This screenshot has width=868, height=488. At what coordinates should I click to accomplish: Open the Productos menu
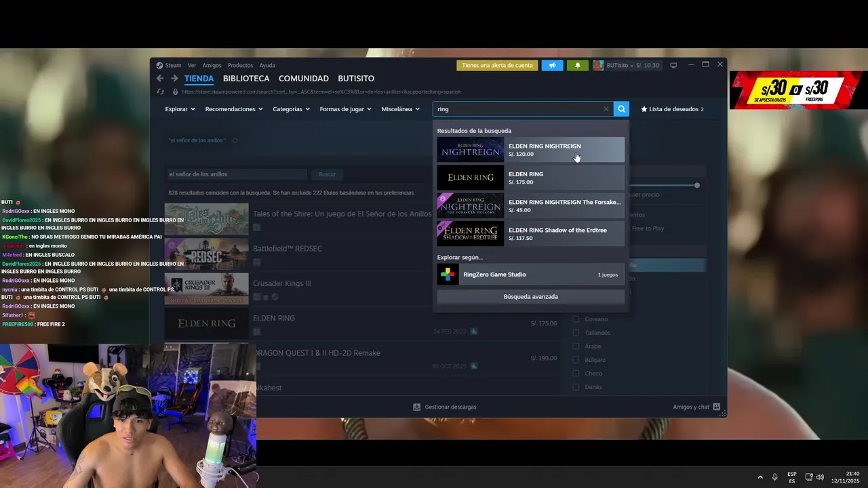tap(240, 66)
